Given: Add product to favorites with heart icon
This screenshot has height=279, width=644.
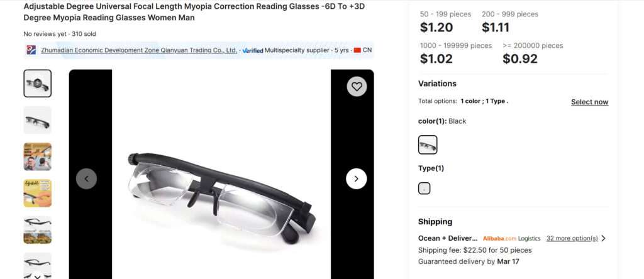Looking at the screenshot, I should (x=357, y=87).
